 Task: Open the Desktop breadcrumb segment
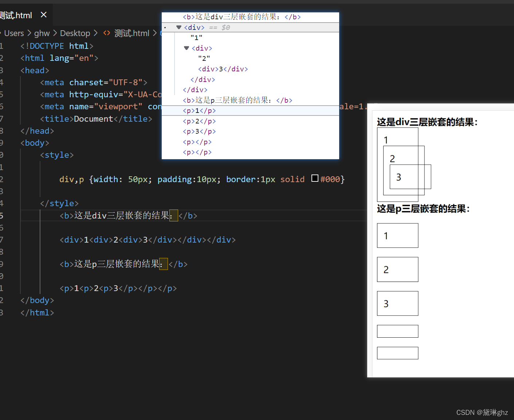[x=75, y=33]
